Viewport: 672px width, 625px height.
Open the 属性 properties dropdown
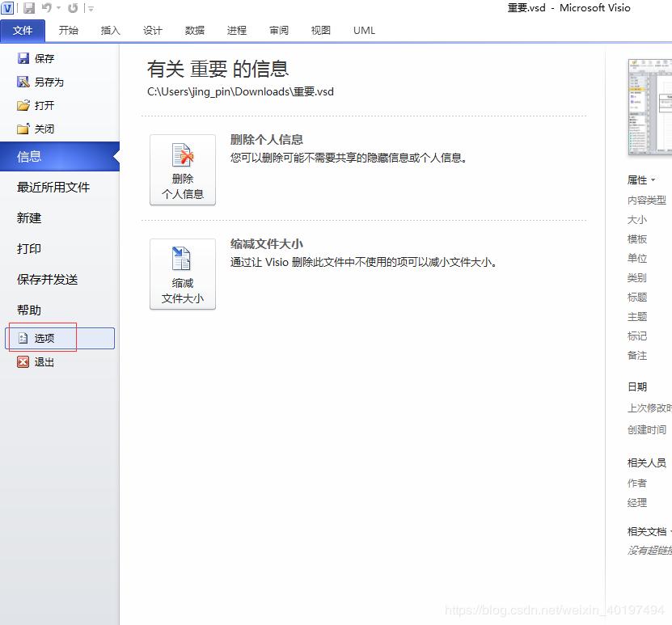pos(653,179)
